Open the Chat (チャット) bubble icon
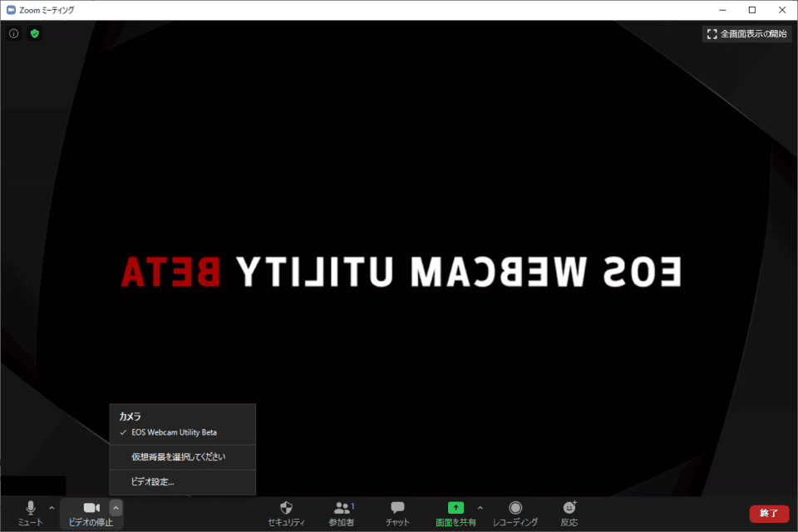Viewport: 798px width, 532px height. point(397,508)
